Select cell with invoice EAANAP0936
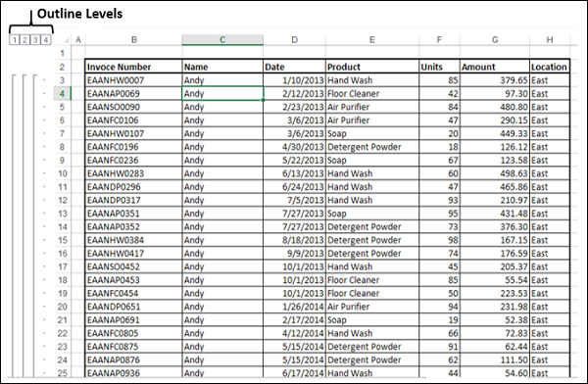The image size is (588, 384). tap(134, 373)
